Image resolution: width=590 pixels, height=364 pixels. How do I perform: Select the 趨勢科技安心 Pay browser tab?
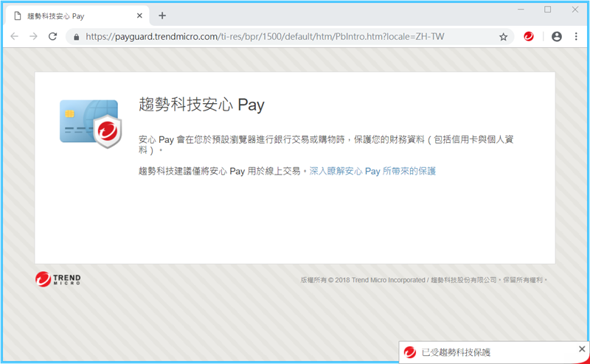(x=78, y=15)
